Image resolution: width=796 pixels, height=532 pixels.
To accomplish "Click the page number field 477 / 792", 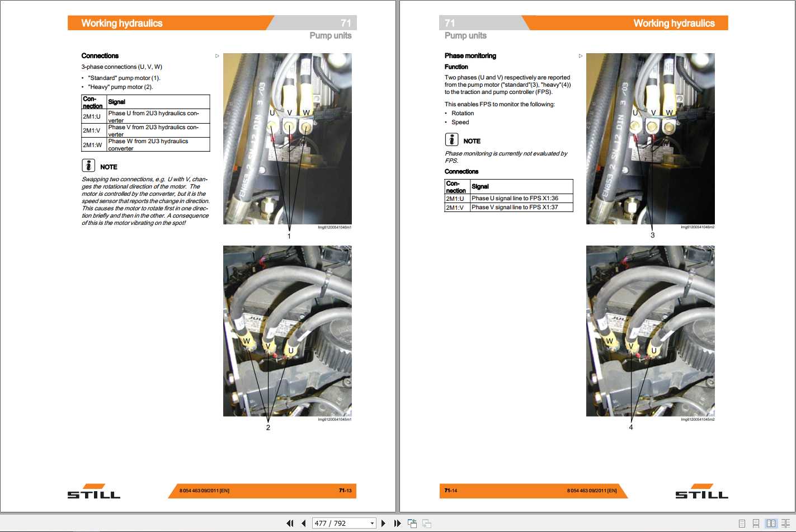I will [x=338, y=524].
